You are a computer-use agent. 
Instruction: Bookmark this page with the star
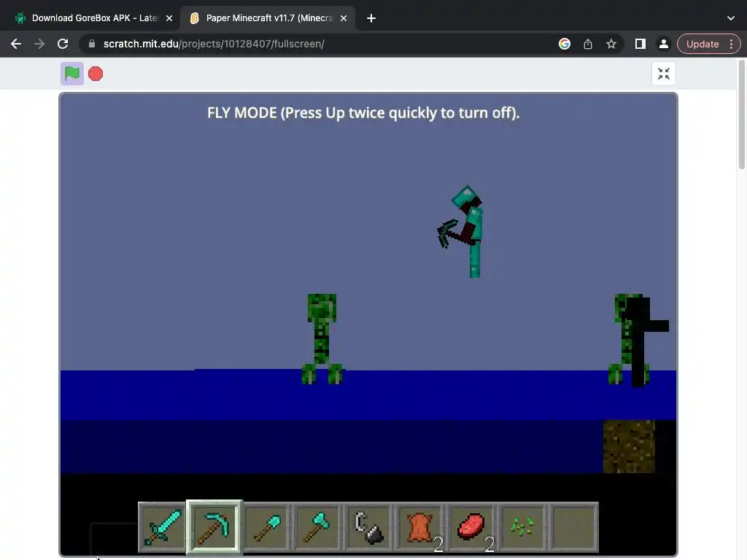611,44
